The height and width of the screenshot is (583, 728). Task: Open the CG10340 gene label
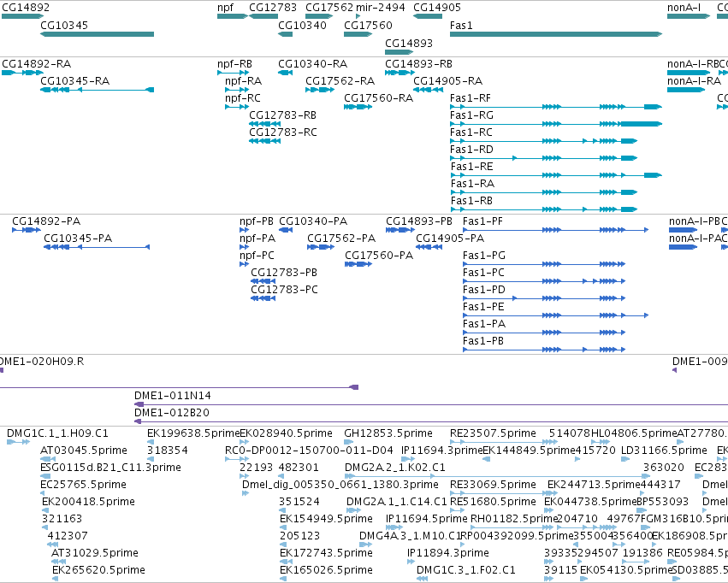pos(302,25)
